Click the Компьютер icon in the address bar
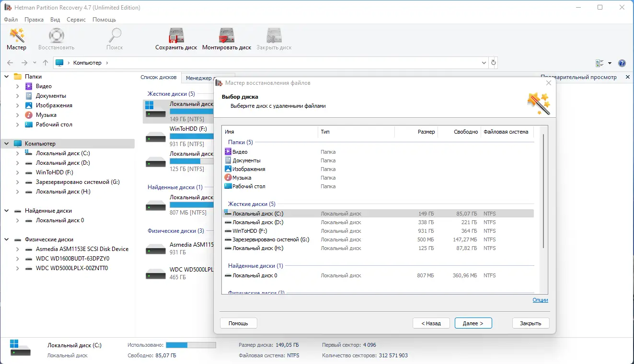The height and width of the screenshot is (364, 634). click(x=59, y=63)
